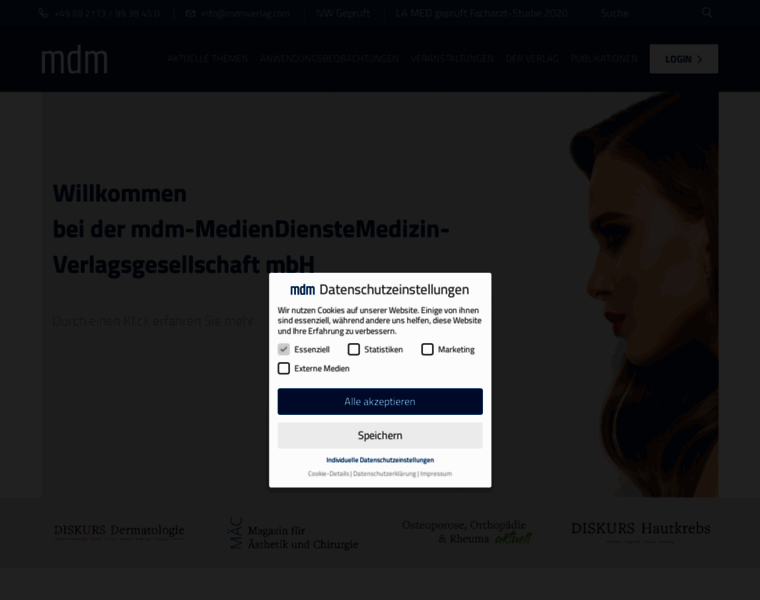Click the phone number +49 (0) 2173

(x=107, y=13)
